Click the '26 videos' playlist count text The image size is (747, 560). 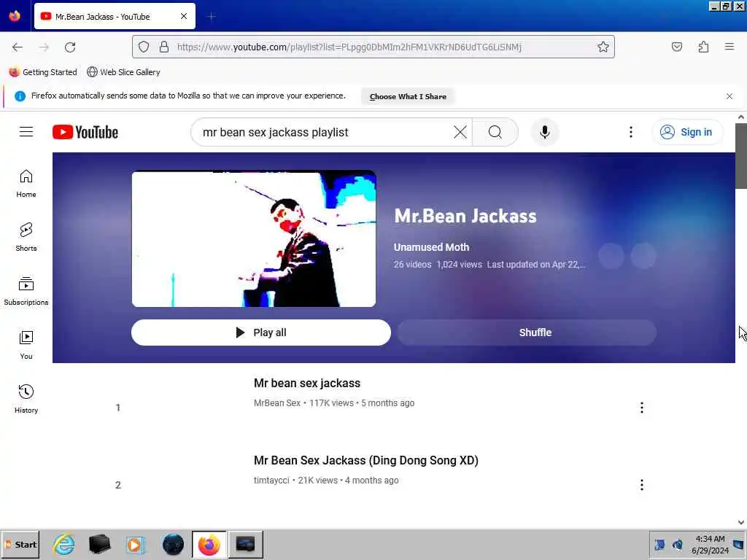413,264
